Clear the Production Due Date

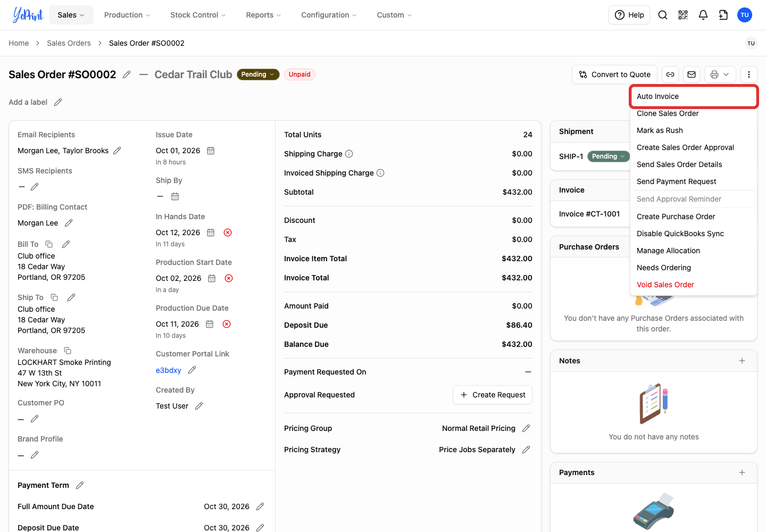point(227,324)
